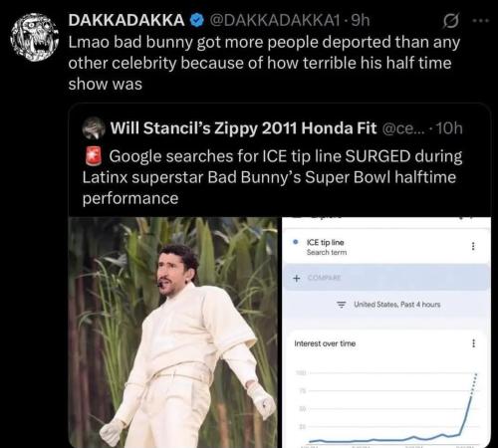Click the filter icon before United States
This screenshot has width=498, height=448.
click(342, 305)
